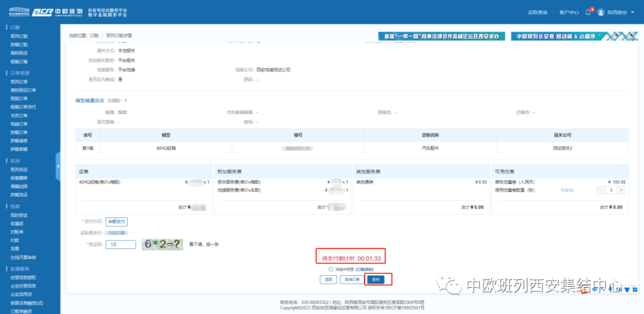Click the China Railway Express logo
Image resolution: width=644 pixels, height=314 pixels.
pyautogui.click(x=57, y=12)
